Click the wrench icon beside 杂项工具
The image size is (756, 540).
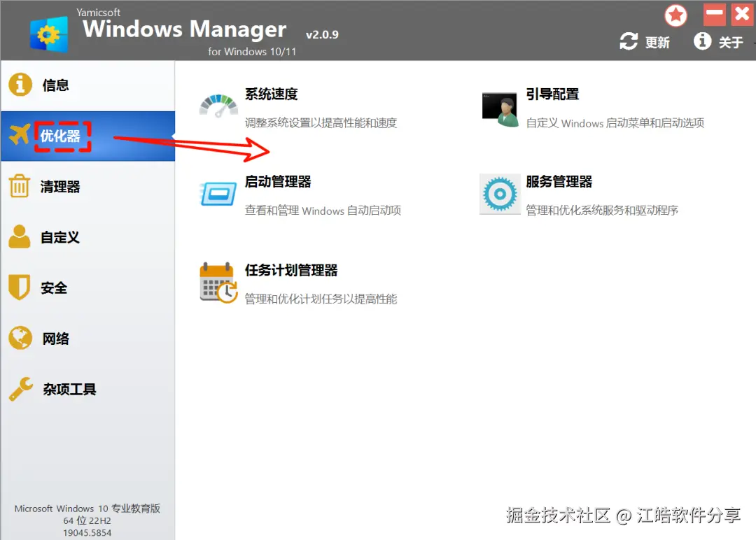coord(21,389)
